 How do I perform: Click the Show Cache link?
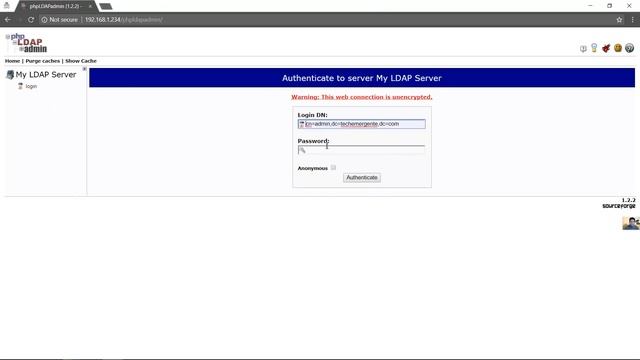[x=81, y=61]
